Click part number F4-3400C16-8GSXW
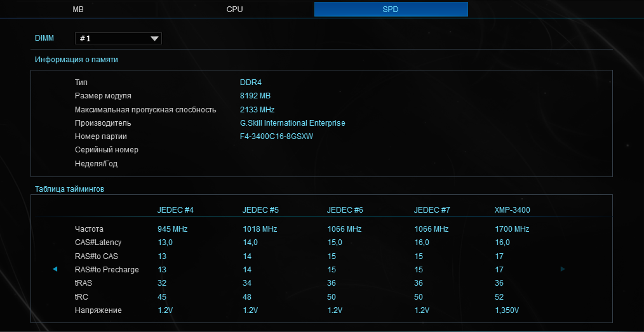 pos(276,136)
